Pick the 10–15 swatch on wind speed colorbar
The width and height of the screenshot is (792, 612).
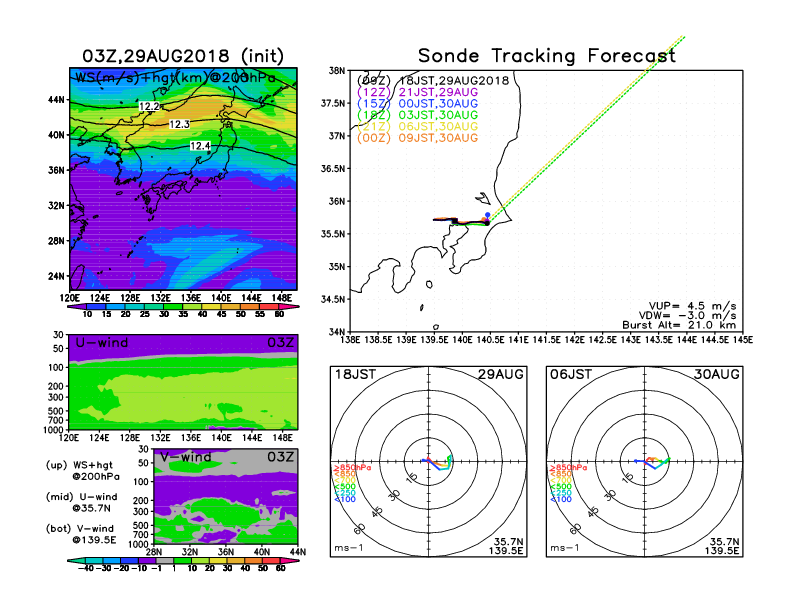coord(96,306)
